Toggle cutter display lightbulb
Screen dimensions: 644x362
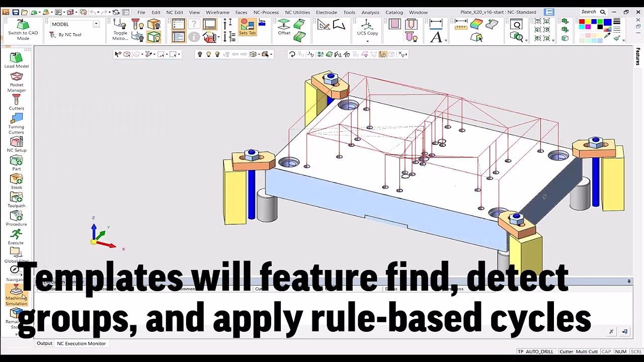pos(138,24)
